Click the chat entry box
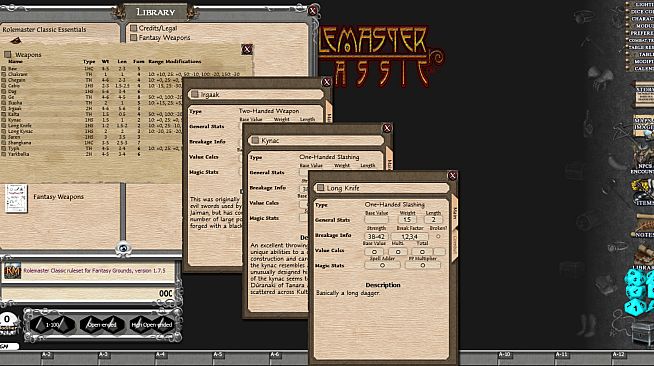 point(88,293)
